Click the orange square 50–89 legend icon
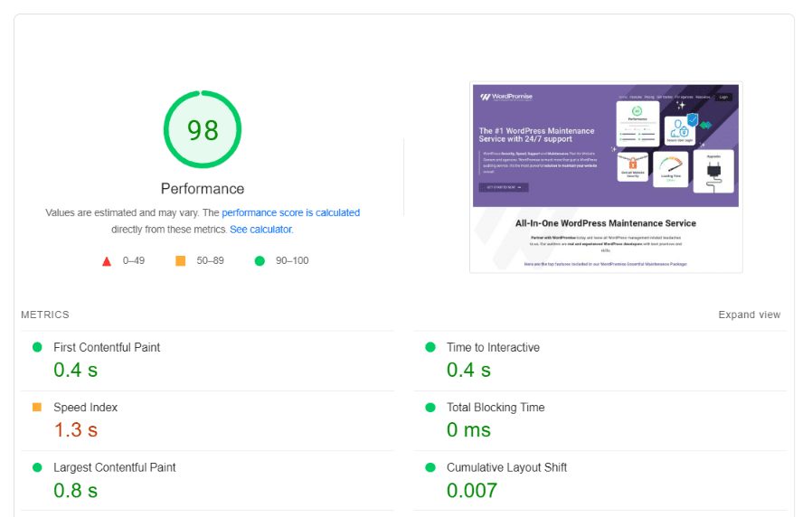Image resolution: width=812 pixels, height=517 pixels. click(180, 260)
